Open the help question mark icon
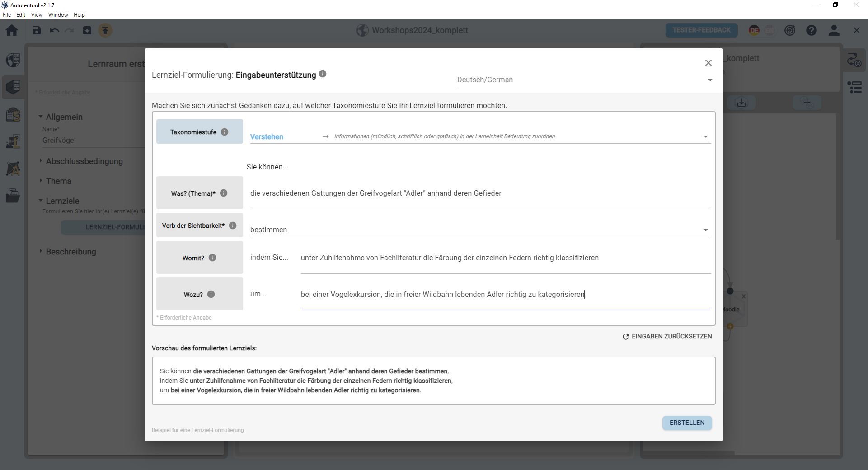868x470 pixels. [x=812, y=30]
